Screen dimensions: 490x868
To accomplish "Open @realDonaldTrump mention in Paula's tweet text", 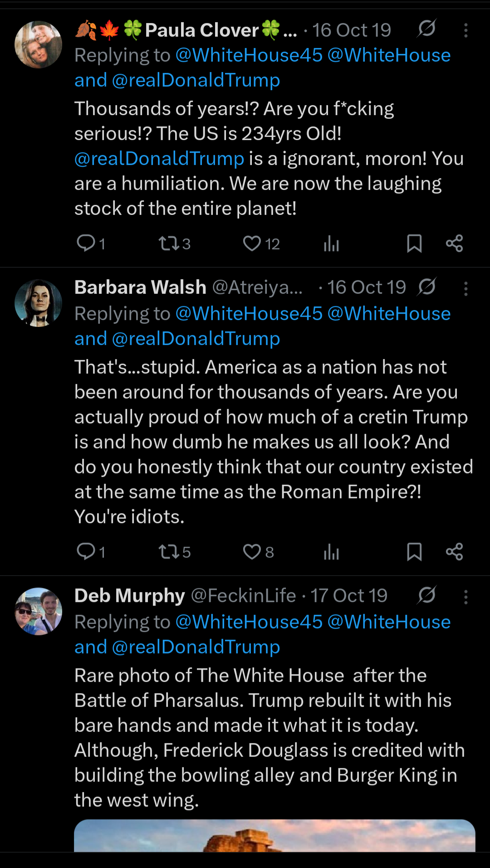I will point(159,159).
